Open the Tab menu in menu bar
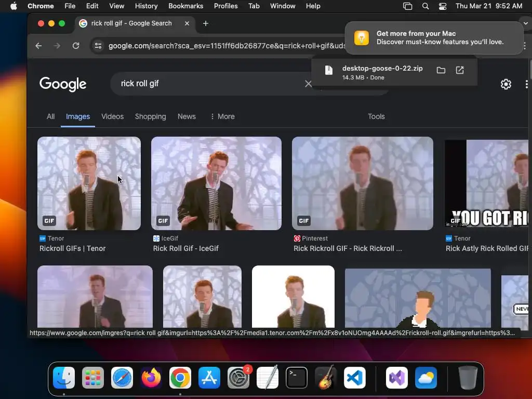Viewport: 532px width, 399px height. pyautogui.click(x=254, y=6)
